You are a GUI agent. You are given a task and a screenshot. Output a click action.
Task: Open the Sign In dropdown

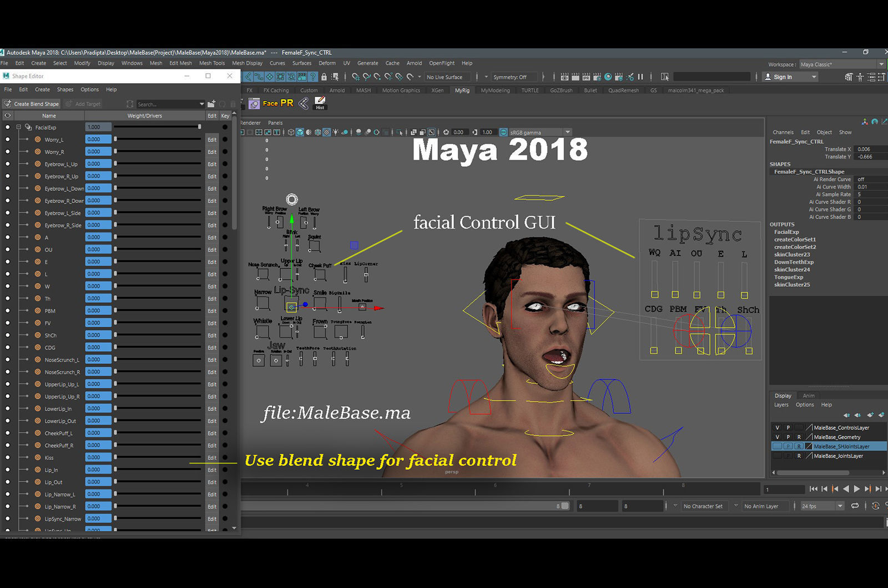(791, 77)
